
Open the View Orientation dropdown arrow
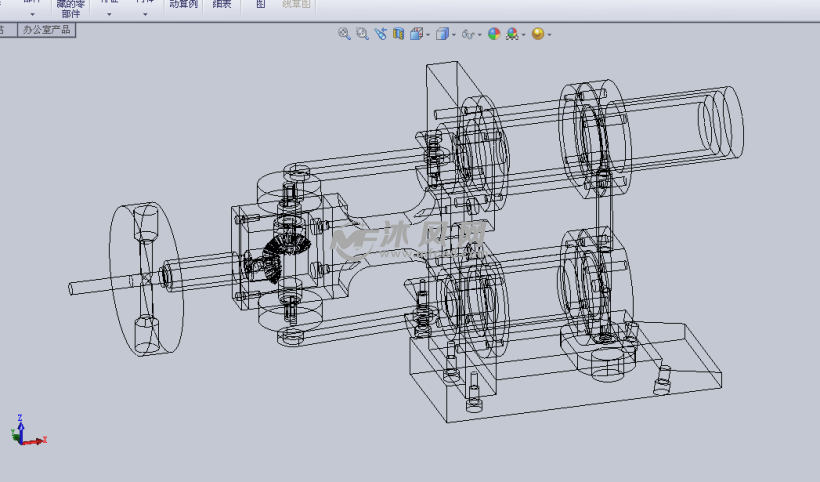click(x=428, y=35)
